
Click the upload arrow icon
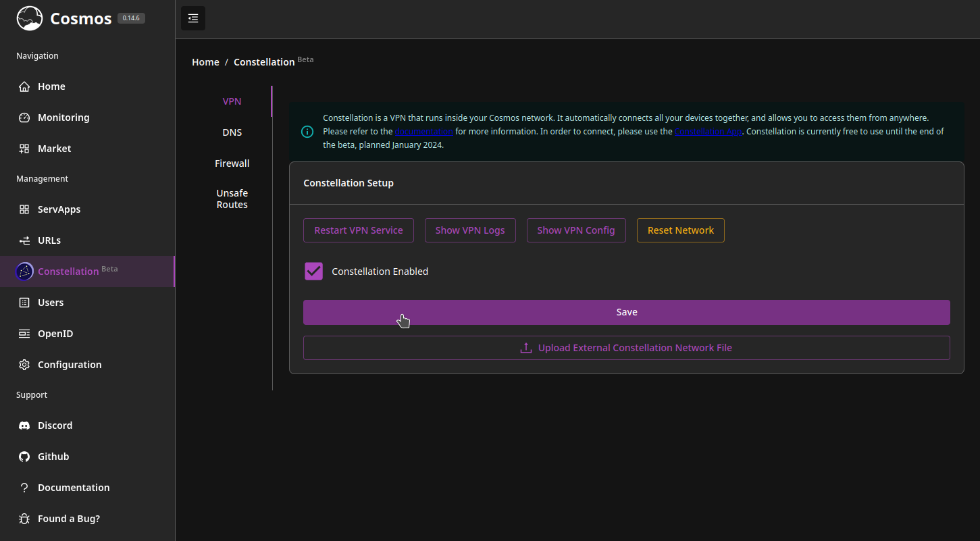pos(526,348)
